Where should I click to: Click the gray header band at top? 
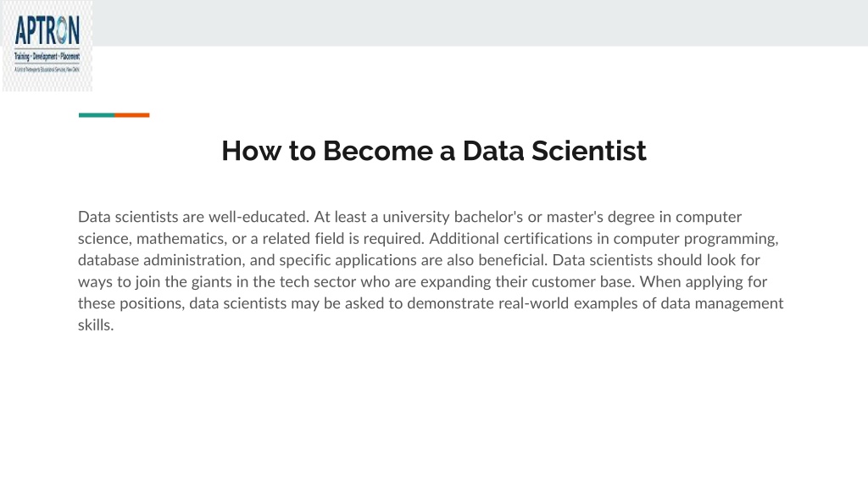[481, 23]
